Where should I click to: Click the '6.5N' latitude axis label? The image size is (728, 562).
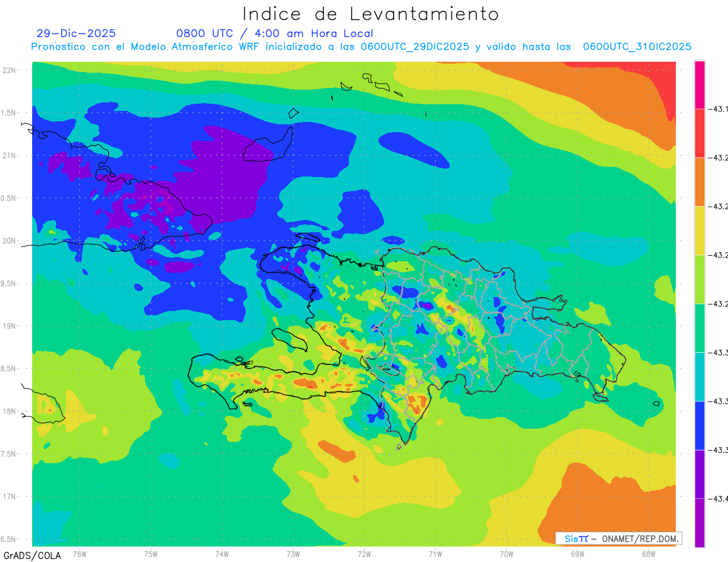click(9, 539)
